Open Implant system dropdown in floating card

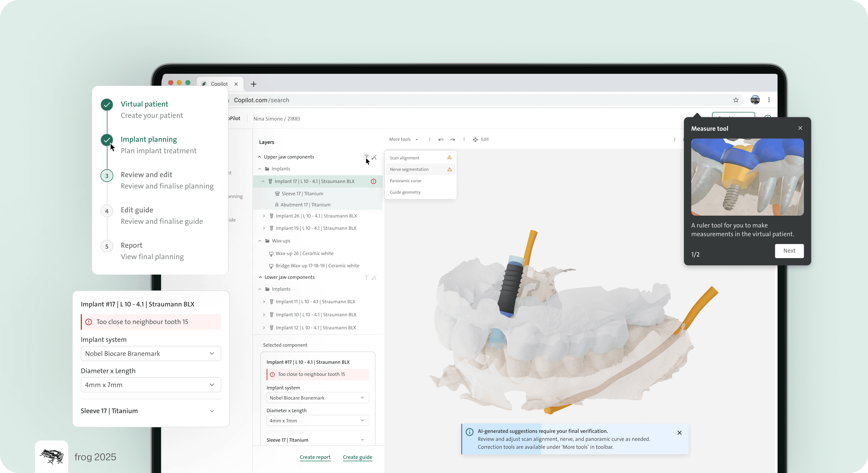tap(151, 354)
